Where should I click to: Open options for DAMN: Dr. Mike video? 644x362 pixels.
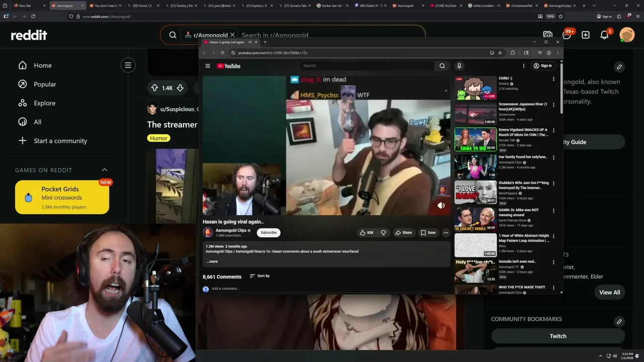553,210
